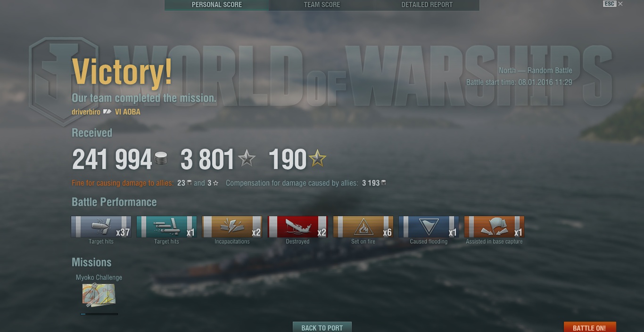Click the Battle On! button
Viewport: 644px width, 332px height.
(x=590, y=327)
